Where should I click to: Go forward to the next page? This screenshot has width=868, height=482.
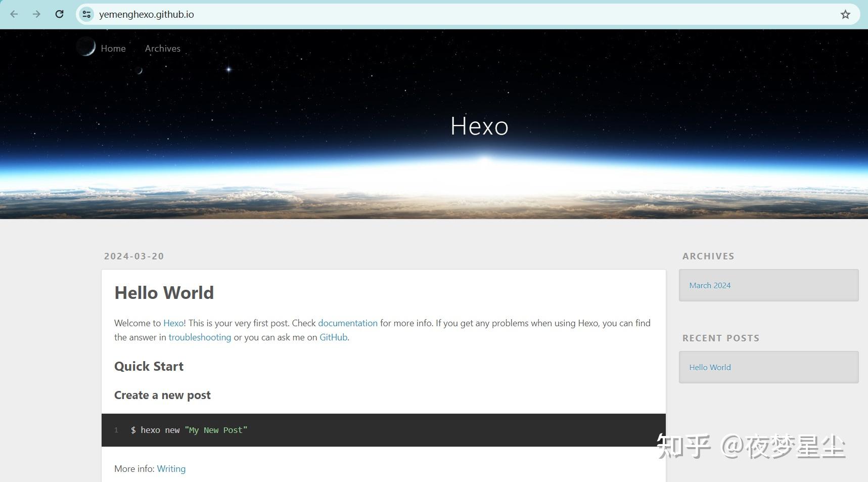[36, 14]
